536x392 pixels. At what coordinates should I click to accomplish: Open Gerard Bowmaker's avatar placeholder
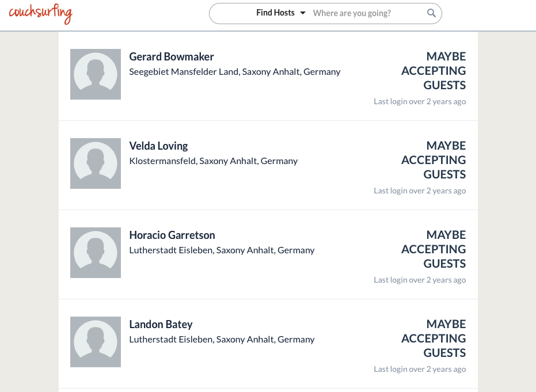coord(96,74)
